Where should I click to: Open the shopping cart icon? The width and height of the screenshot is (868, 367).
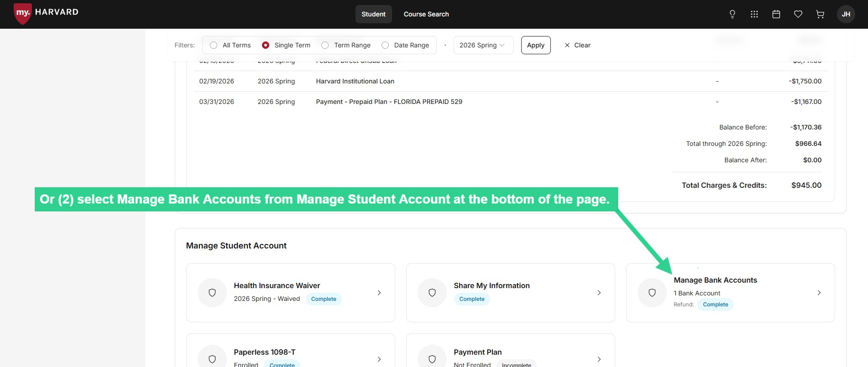tap(820, 14)
